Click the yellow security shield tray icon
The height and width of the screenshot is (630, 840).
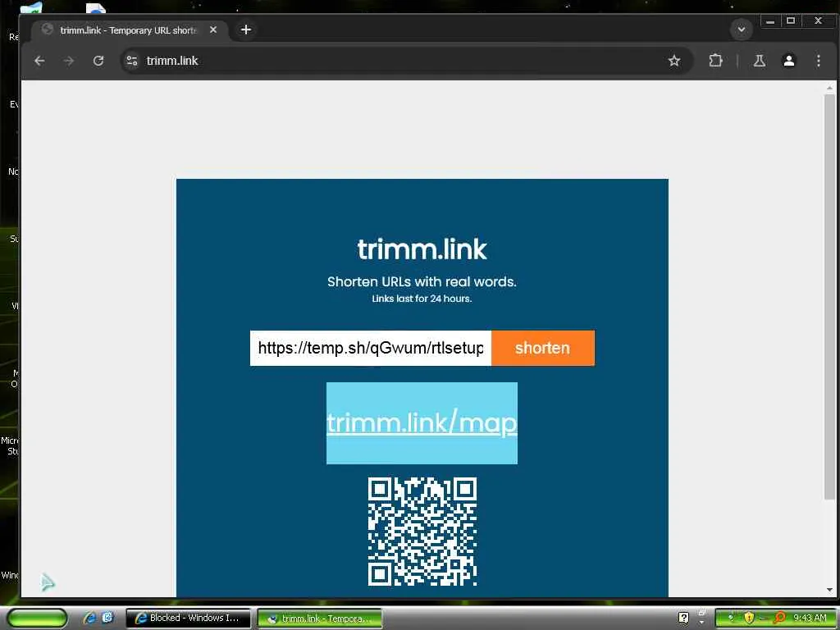748,619
